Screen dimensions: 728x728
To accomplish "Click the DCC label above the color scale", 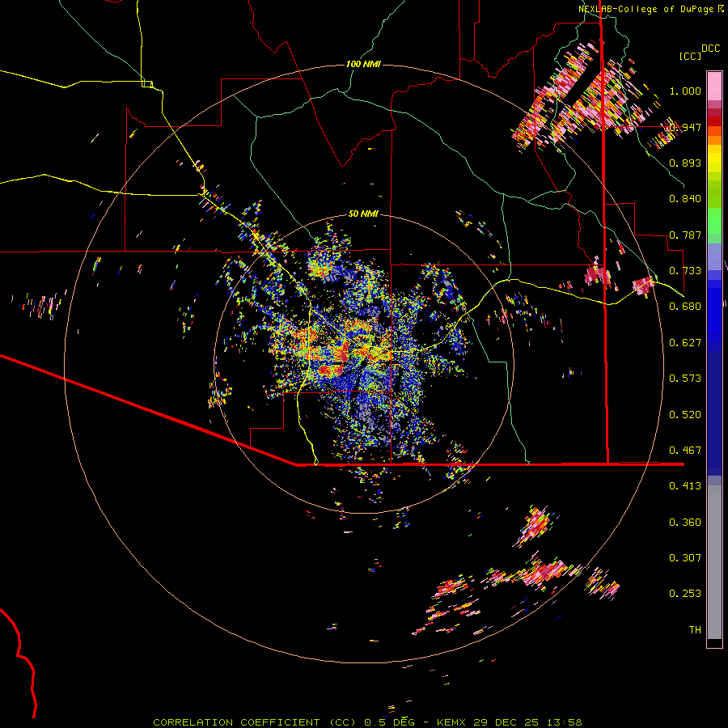I will pyautogui.click(x=711, y=49).
